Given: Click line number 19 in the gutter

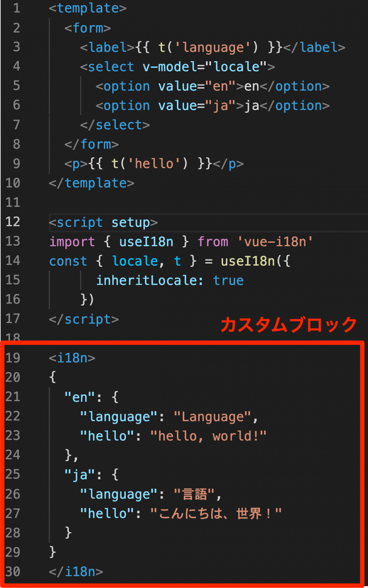Looking at the screenshot, I should click(x=13, y=358).
